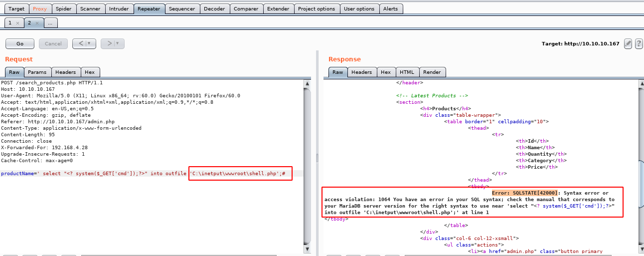Screen dimensions: 644x256
Task: Click the Request heading
Action: tap(18, 59)
